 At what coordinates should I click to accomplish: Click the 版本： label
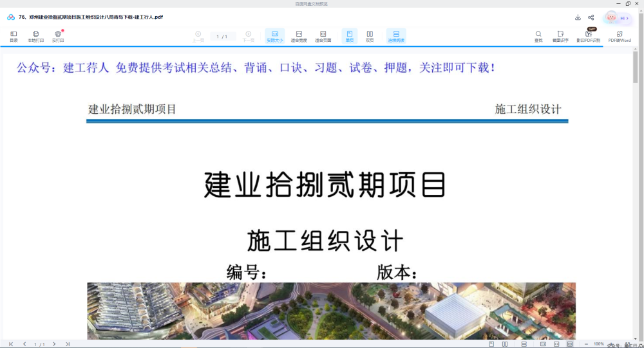(397, 272)
